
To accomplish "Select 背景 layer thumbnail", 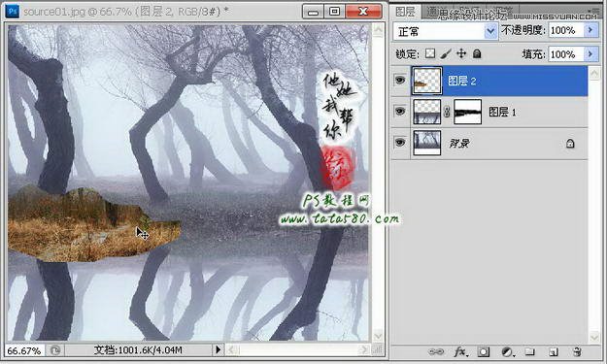I will (426, 143).
